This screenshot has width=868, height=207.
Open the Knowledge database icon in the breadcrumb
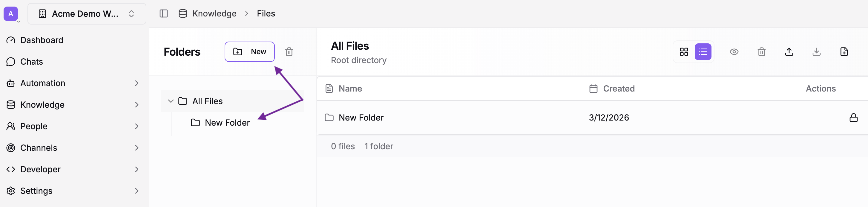coord(183,13)
